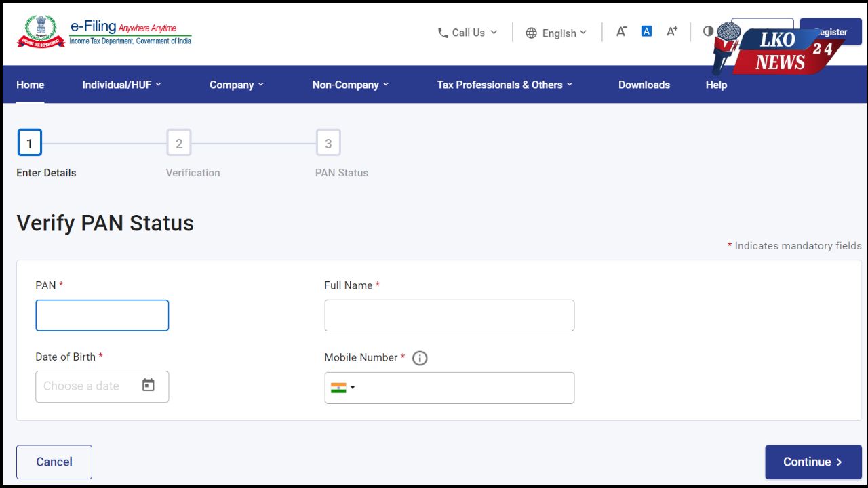Image resolution: width=868 pixels, height=488 pixels.
Task: Open the Help menu item
Action: [x=716, y=85]
